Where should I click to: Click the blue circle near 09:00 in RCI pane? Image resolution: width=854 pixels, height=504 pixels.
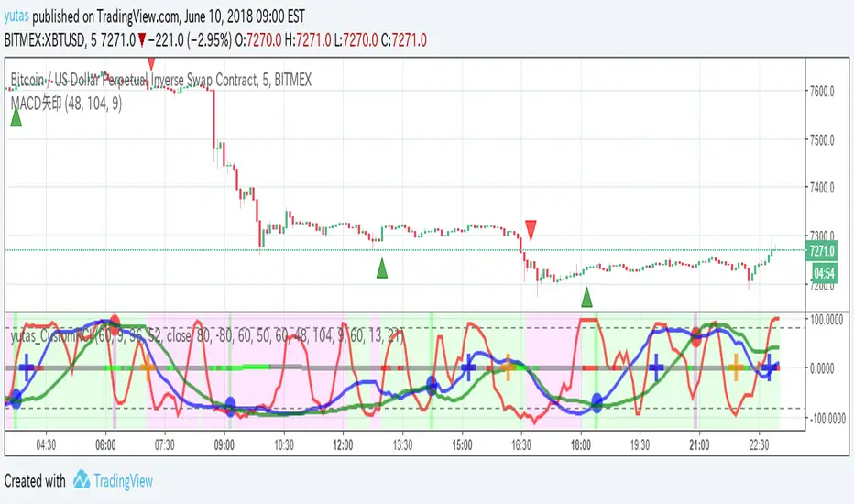pos(230,406)
